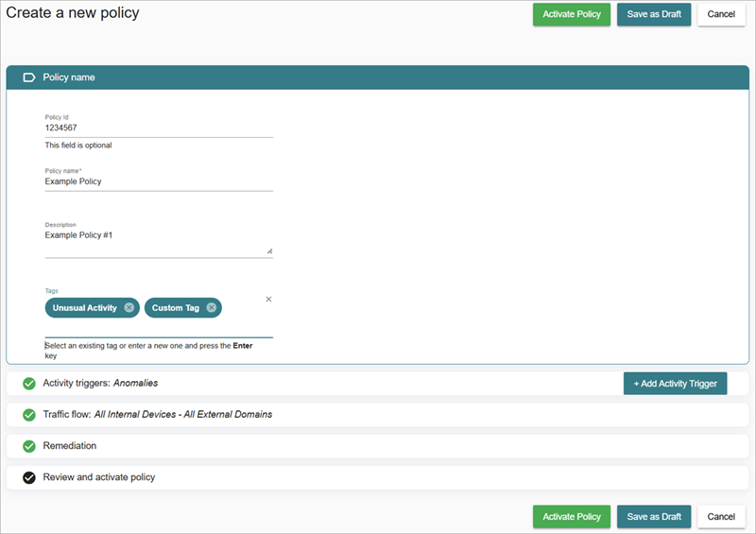Grab the Description textarea resize handle
Screen dimensions: 756x534
point(269,250)
